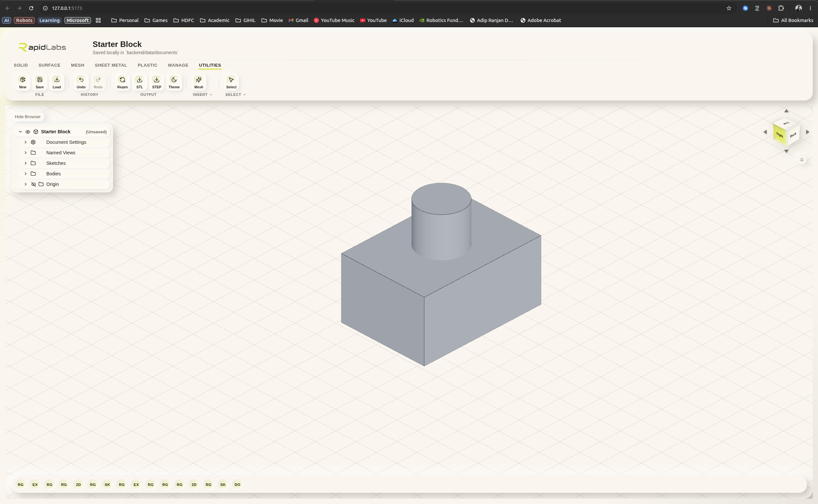Screen dimensions: 818x504
Task: Open the SELECT dropdown menu
Action: pos(236,95)
